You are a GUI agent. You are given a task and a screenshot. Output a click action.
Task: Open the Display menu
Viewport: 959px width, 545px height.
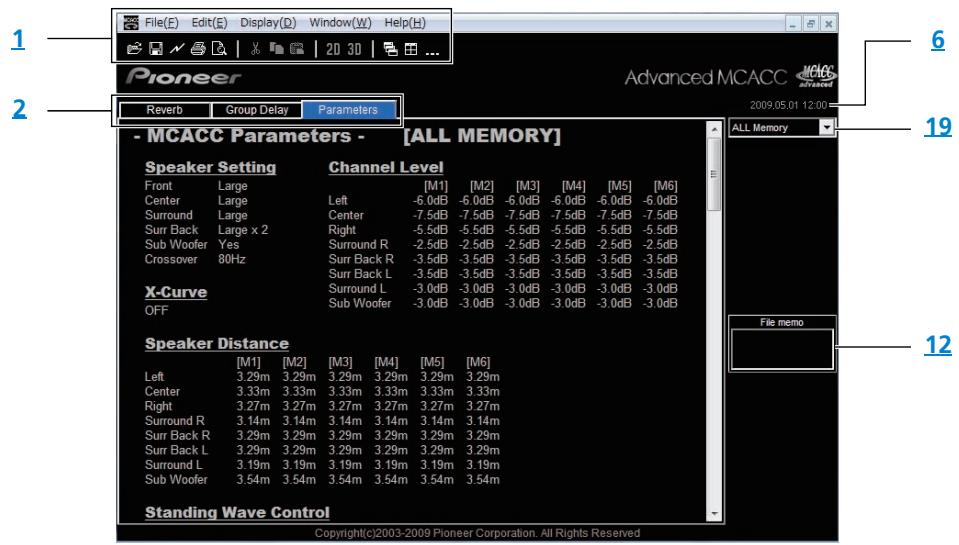[x=268, y=23]
